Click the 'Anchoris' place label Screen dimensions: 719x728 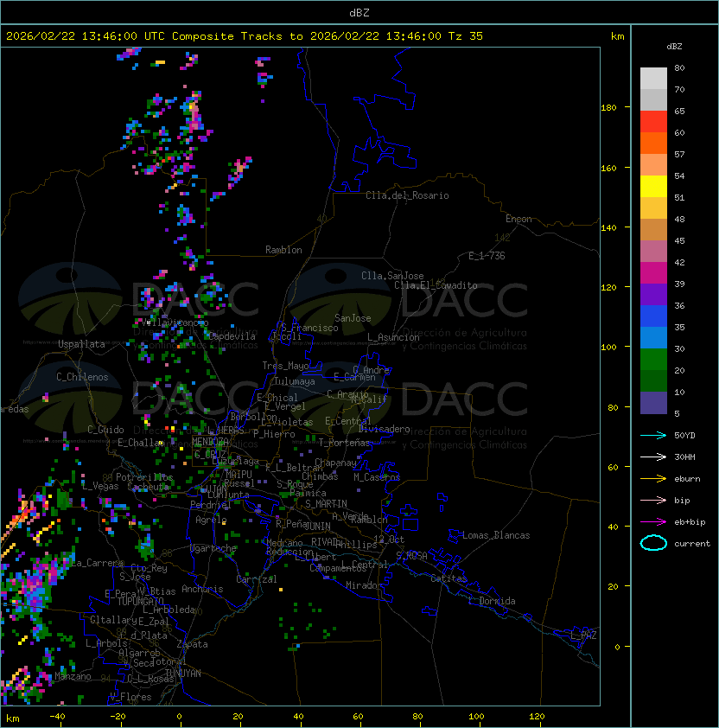[202, 589]
